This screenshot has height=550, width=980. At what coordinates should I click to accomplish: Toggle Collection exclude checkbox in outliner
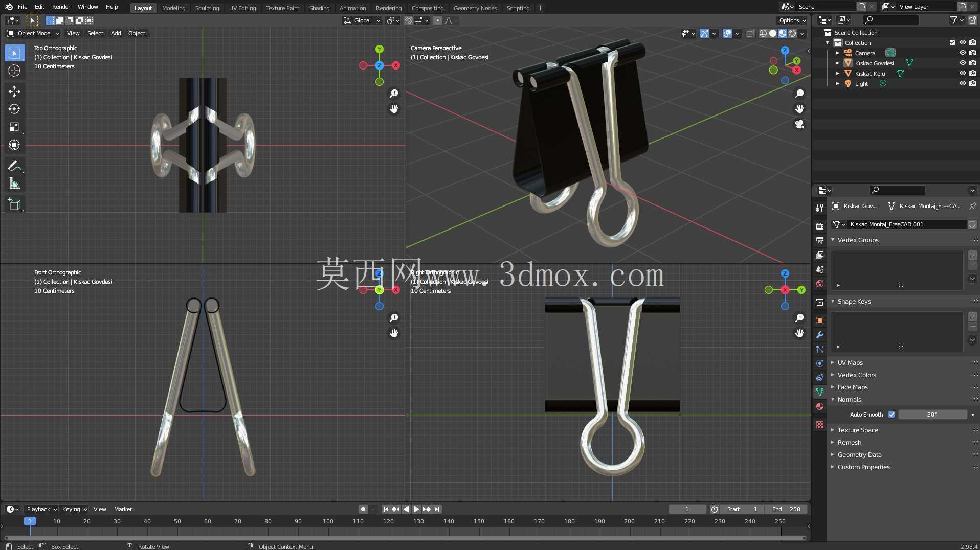point(952,42)
